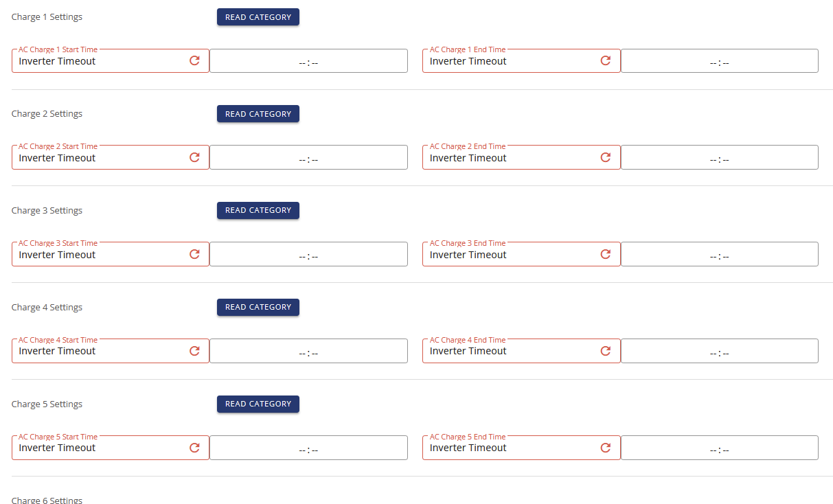This screenshot has width=833, height=504.
Task: Refresh AC Charge 1 End Time value
Action: point(606,60)
